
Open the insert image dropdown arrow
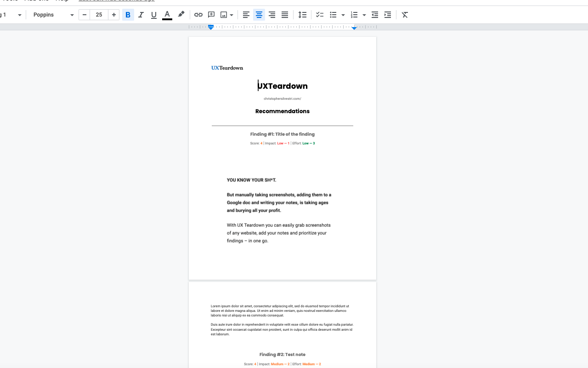pos(232,15)
